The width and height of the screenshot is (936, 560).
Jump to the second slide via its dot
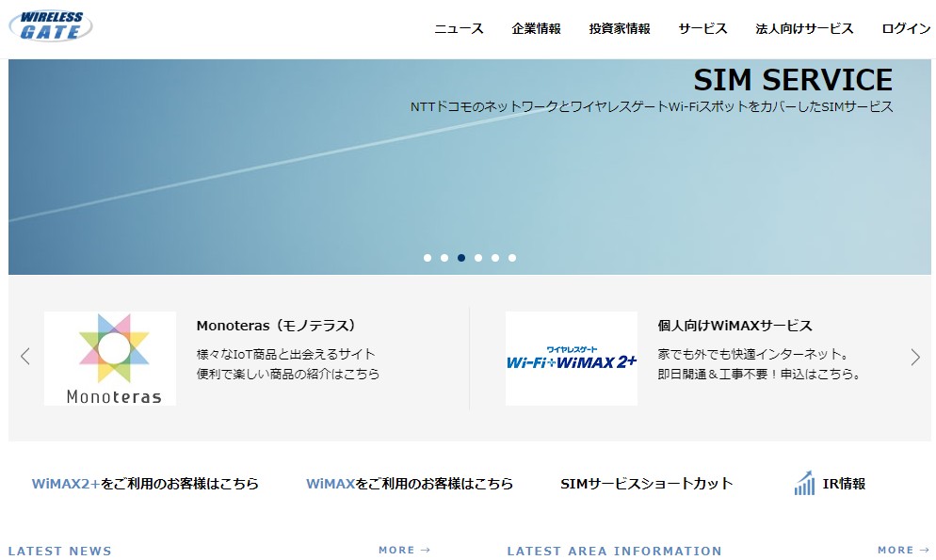pos(444,257)
